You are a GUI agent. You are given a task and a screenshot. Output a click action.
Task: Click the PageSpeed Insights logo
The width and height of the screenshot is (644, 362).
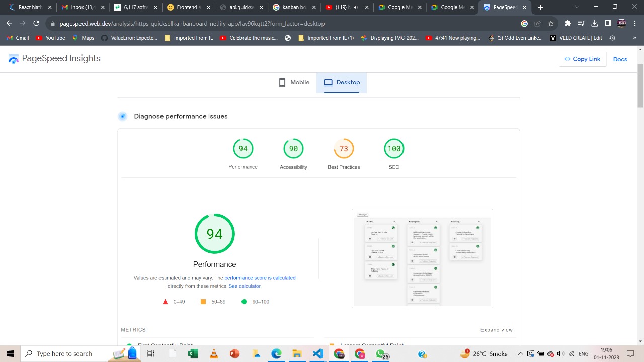point(54,58)
